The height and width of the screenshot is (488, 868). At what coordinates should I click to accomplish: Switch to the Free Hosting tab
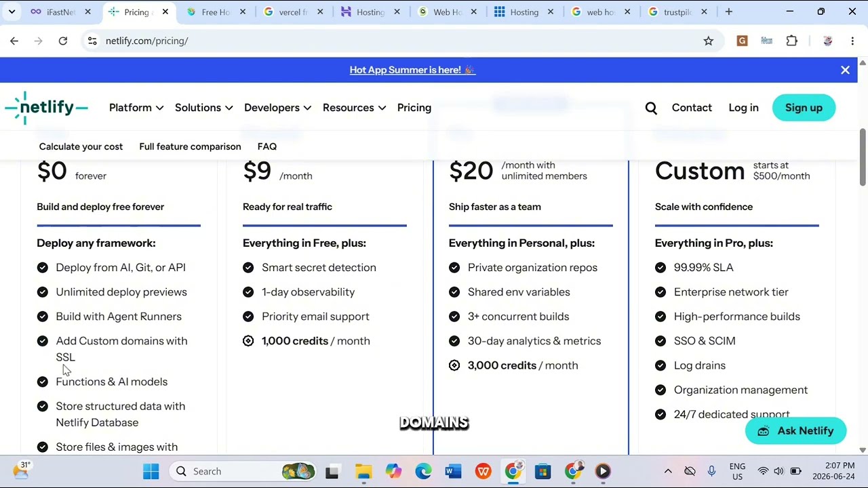(x=216, y=12)
